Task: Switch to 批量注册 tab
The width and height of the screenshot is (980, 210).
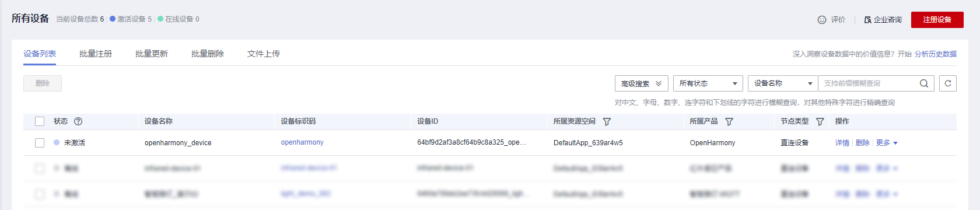Action: [96, 54]
